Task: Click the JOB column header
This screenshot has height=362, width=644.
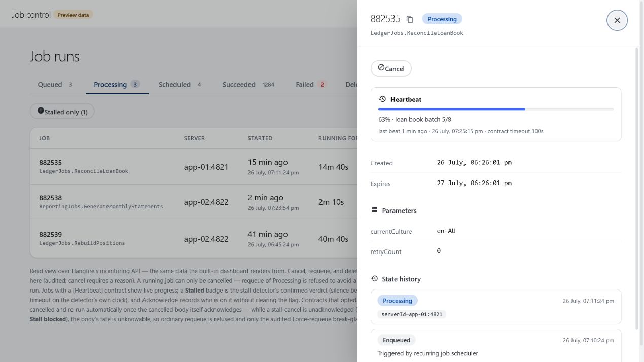Action: 44,138
